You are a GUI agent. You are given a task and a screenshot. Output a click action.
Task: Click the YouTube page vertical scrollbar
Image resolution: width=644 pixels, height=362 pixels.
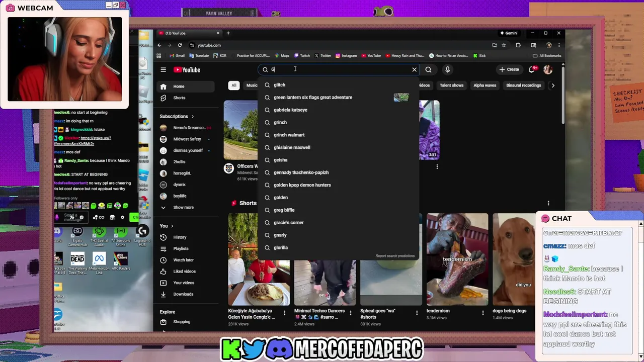563,96
